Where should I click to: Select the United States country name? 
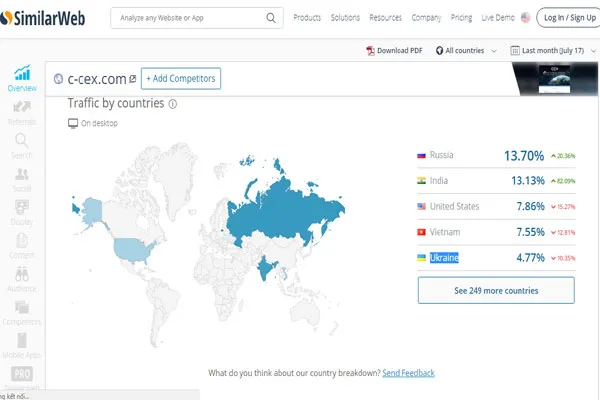click(x=454, y=206)
